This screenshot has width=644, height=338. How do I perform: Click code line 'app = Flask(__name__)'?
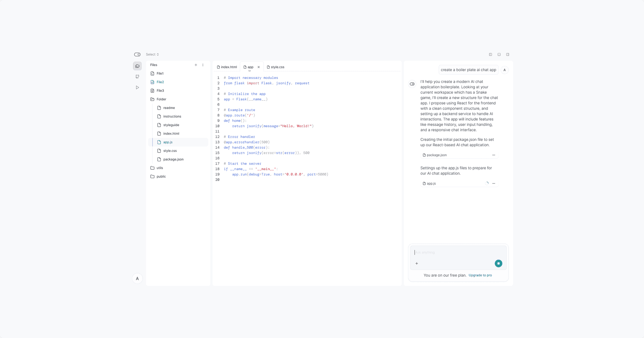pyautogui.click(x=246, y=99)
